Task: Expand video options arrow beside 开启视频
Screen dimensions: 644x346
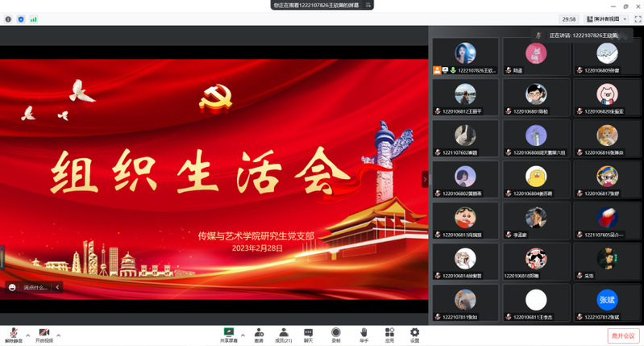Action: coord(58,334)
